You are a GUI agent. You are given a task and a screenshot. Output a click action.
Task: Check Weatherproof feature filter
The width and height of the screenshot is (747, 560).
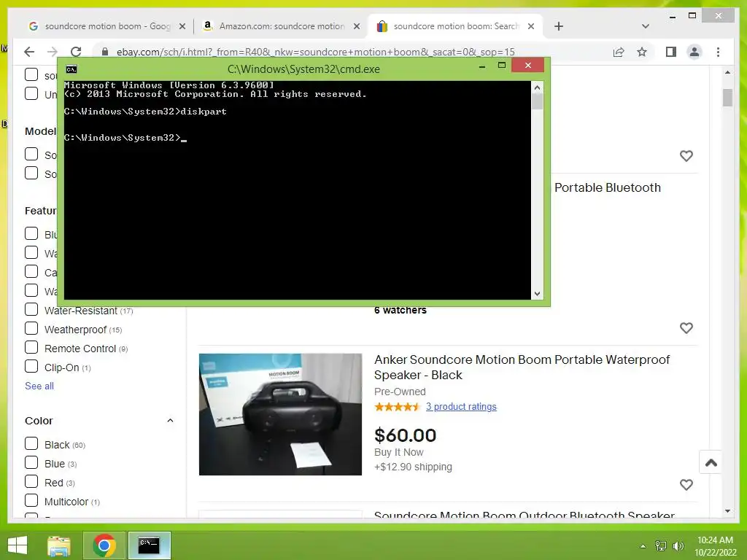(x=31, y=329)
